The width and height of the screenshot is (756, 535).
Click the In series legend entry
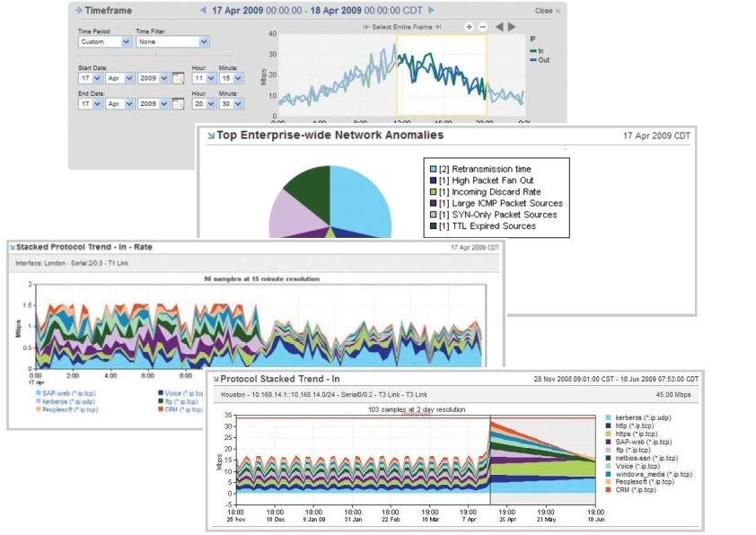(537, 51)
